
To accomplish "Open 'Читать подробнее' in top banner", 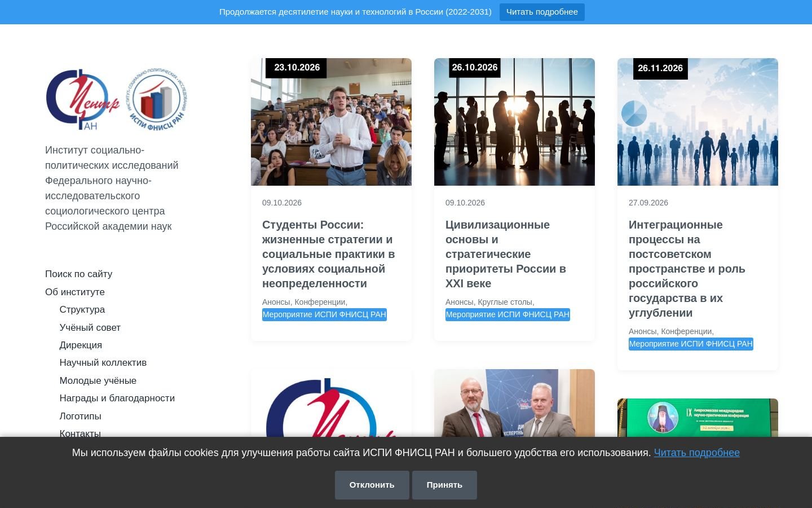I will click(542, 12).
